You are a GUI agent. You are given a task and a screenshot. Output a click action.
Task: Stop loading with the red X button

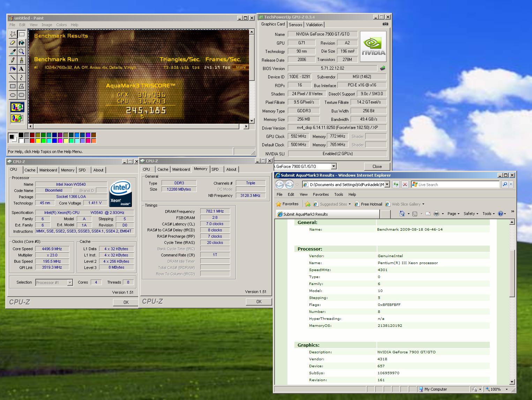coord(405,184)
